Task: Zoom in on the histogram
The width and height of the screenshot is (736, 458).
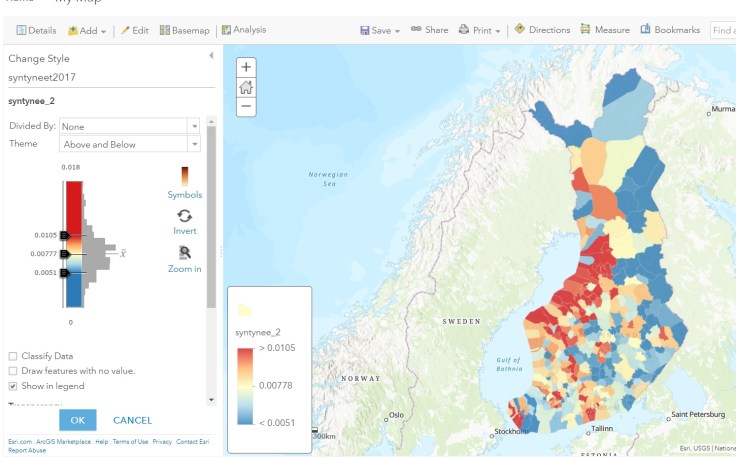Action: click(184, 258)
